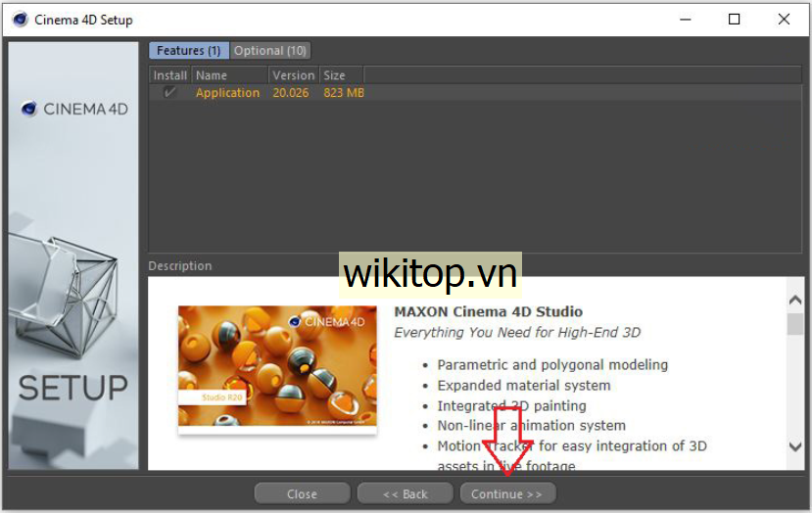
Task: Click the Close button at bottom
Action: click(302, 493)
